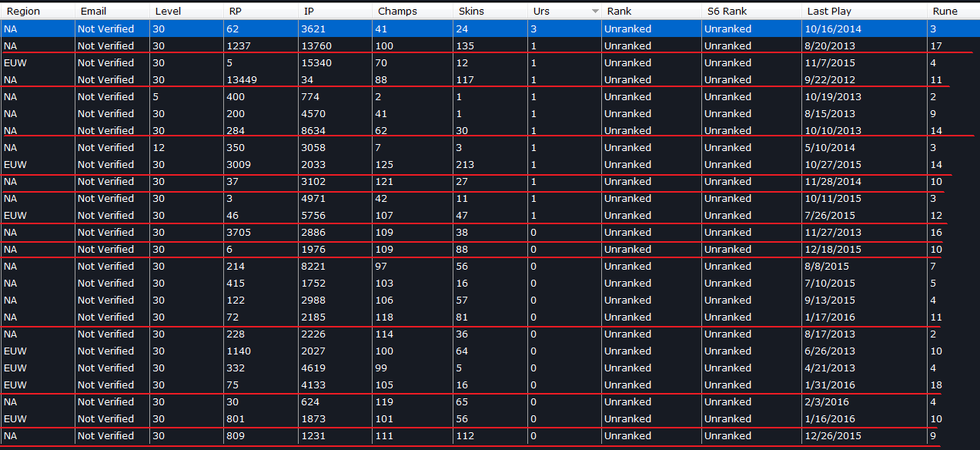Click Last Play date 11/28/2014
This screenshot has width=980, height=450.
click(x=835, y=181)
